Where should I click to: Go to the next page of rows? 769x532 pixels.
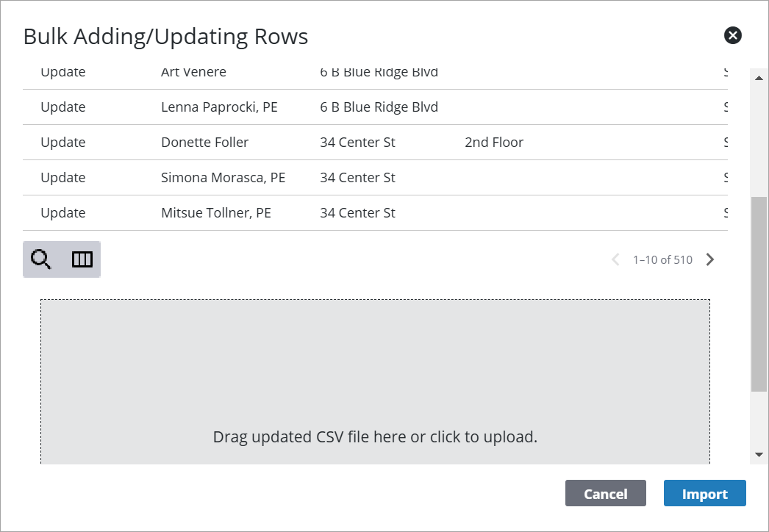tap(709, 259)
